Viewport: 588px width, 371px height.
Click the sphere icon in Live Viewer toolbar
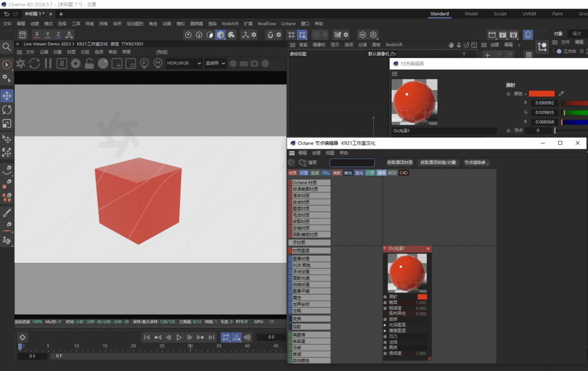tap(103, 63)
